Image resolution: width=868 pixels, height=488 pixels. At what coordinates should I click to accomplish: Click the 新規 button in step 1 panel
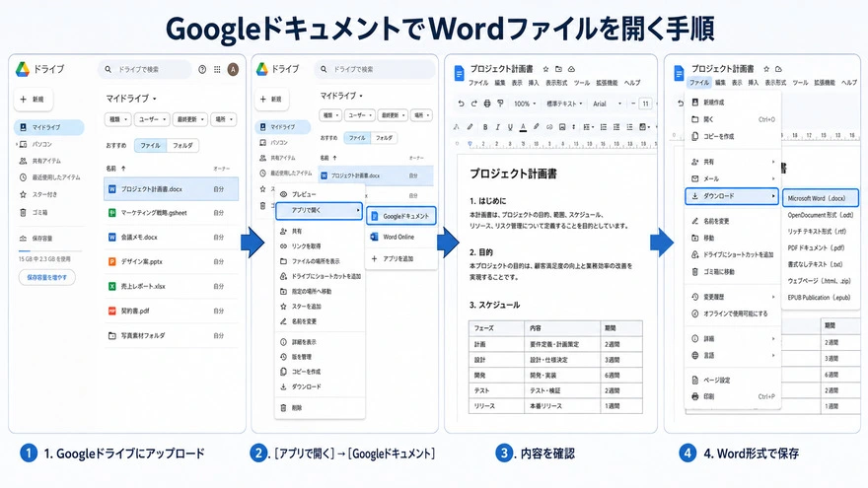[33, 100]
